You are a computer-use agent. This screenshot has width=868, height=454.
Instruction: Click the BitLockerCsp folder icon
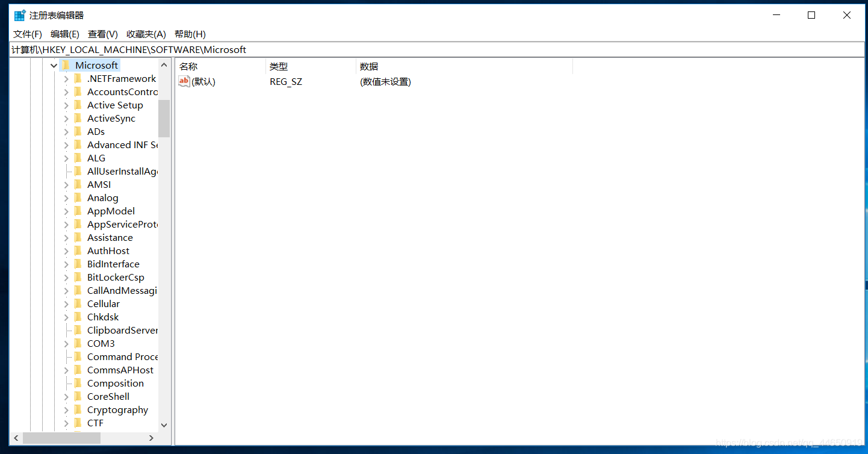[x=78, y=277]
